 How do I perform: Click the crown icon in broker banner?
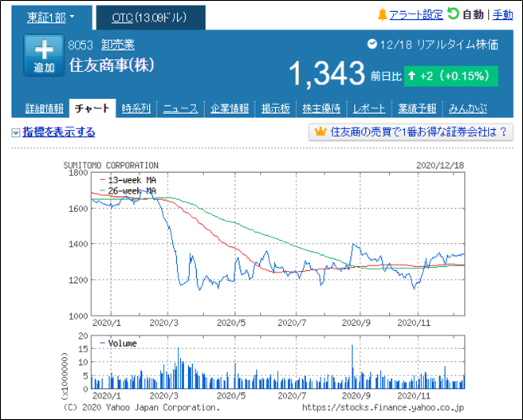[320, 131]
